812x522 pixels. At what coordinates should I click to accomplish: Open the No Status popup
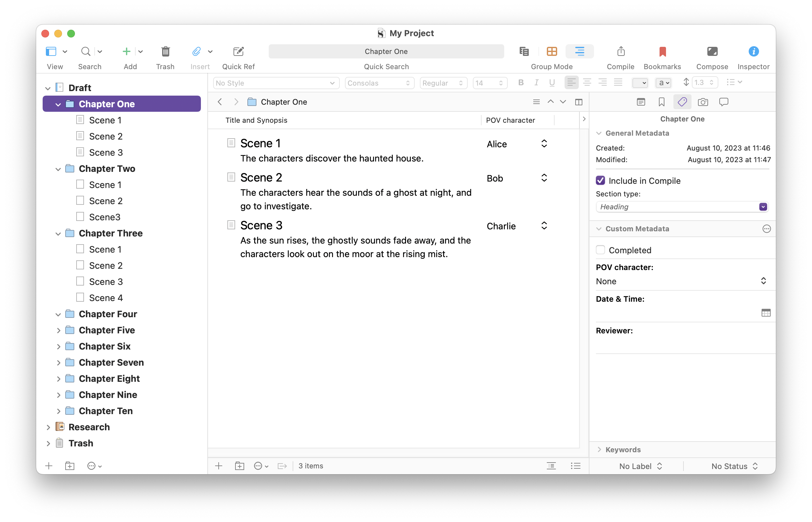click(734, 466)
